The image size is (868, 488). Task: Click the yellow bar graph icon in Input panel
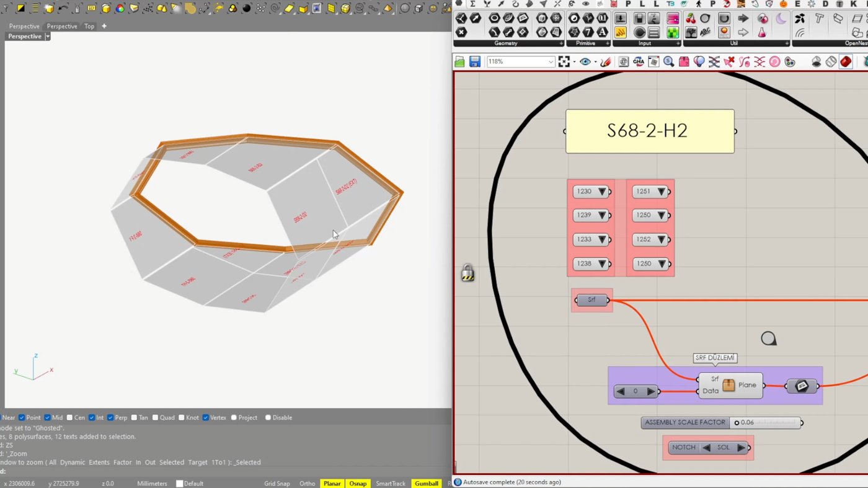pyautogui.click(x=621, y=32)
